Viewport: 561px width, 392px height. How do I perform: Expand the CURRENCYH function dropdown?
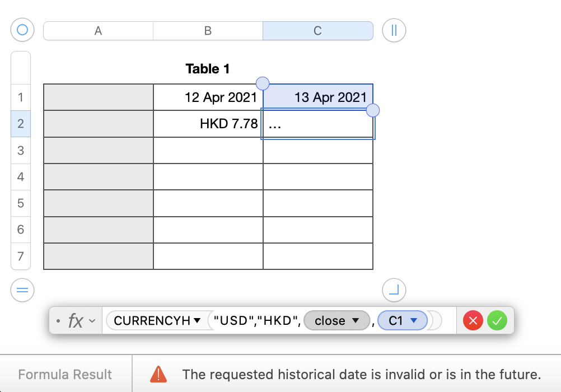click(197, 321)
